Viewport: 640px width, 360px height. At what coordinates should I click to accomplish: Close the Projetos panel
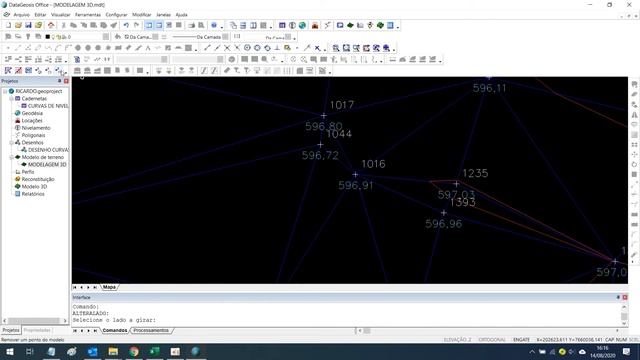pos(66,81)
